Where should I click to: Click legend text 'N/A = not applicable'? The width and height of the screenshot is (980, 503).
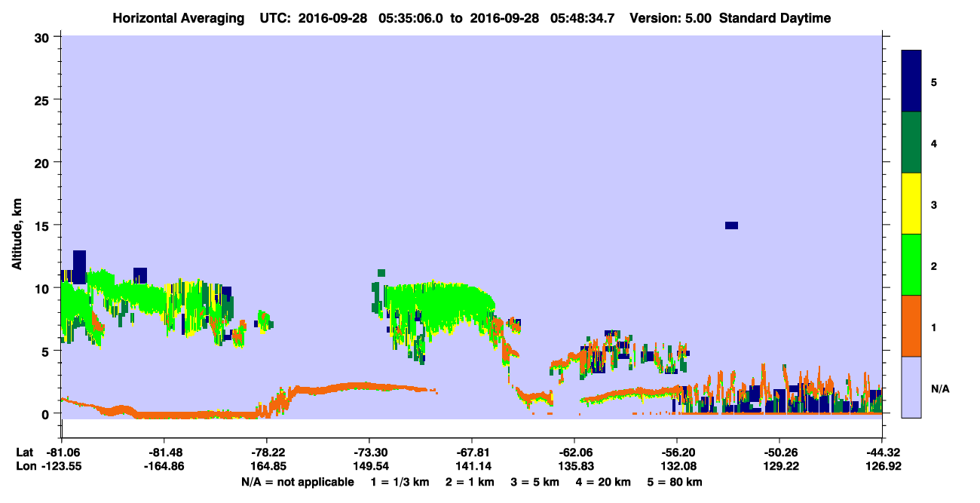coord(297,482)
